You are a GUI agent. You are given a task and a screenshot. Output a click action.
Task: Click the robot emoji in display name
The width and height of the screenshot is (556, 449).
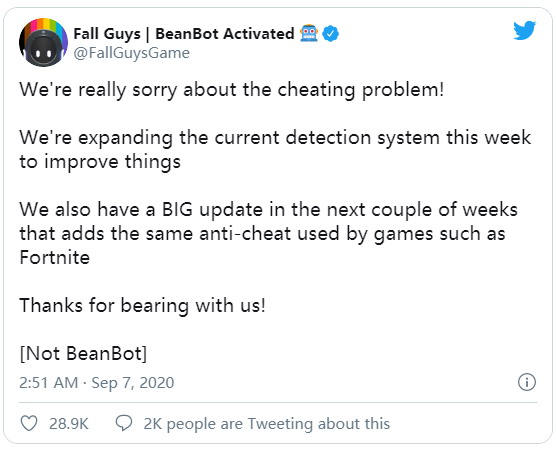coord(309,33)
